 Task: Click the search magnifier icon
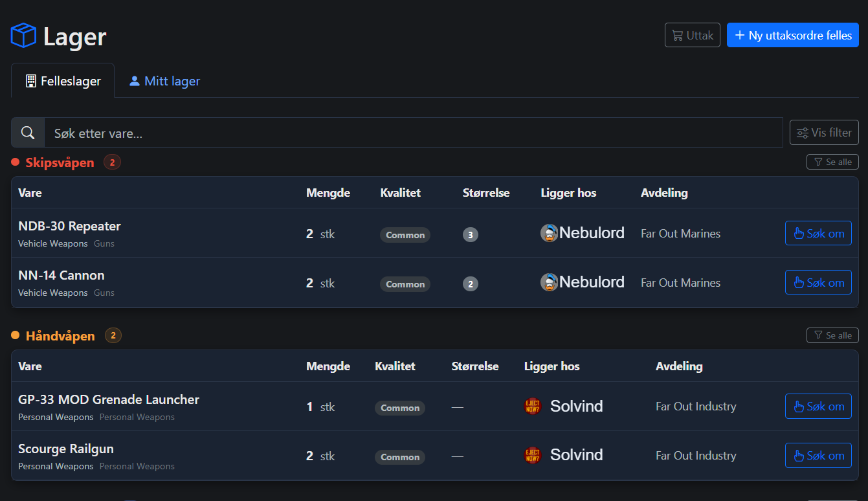[x=28, y=133]
